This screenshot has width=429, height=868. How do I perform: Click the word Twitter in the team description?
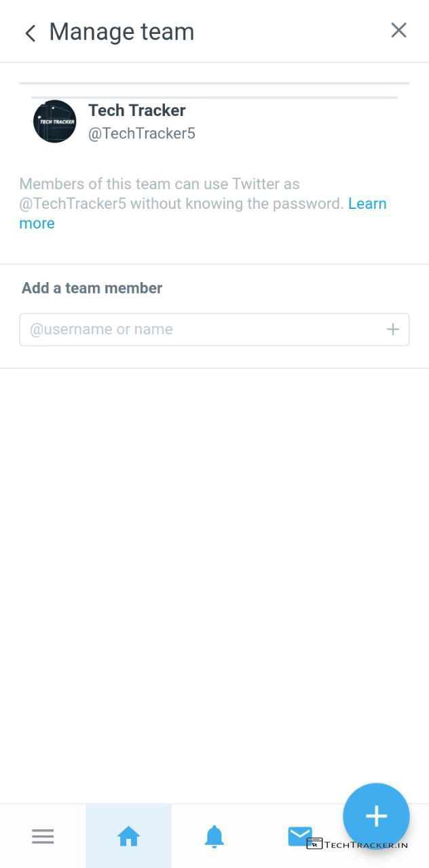pyautogui.click(x=257, y=184)
